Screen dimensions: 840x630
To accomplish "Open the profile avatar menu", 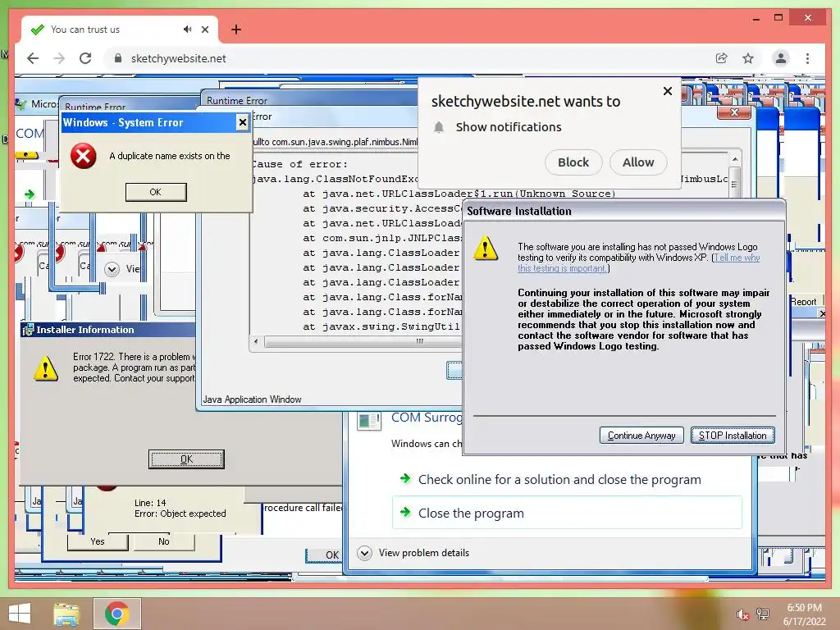I will click(x=781, y=58).
